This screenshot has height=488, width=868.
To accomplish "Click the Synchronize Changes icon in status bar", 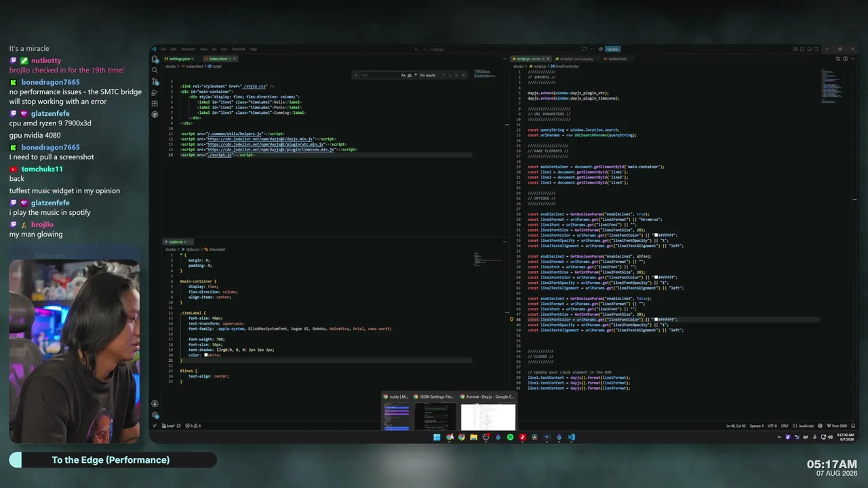I will coord(178,426).
